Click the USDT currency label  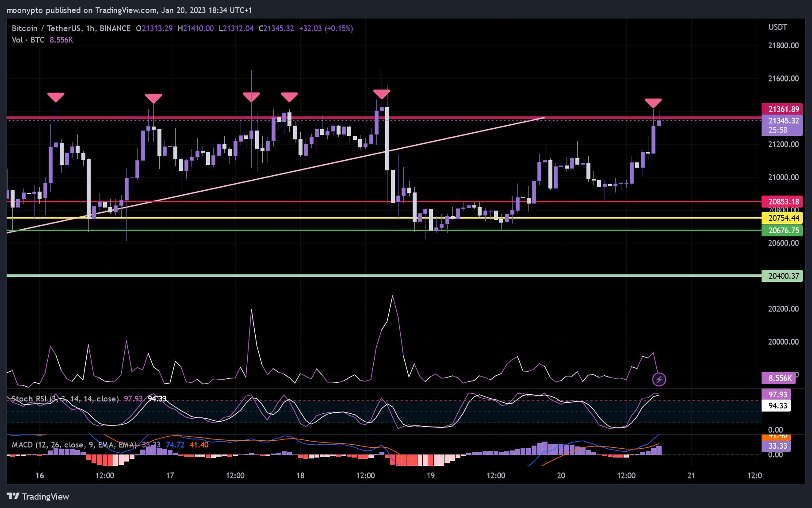(778, 27)
